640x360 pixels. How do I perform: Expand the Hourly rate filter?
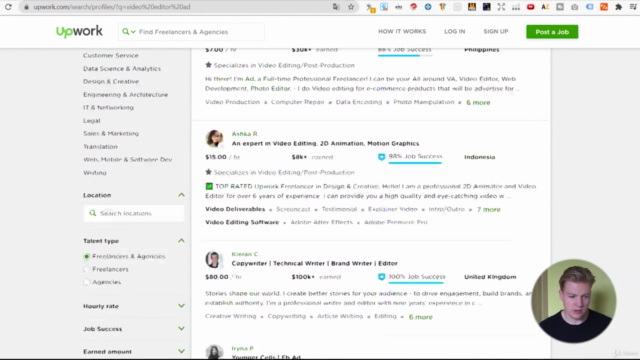[181, 306]
